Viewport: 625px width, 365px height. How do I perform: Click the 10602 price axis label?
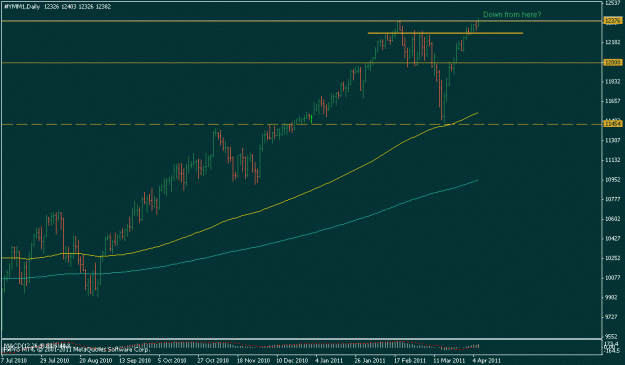[612, 219]
